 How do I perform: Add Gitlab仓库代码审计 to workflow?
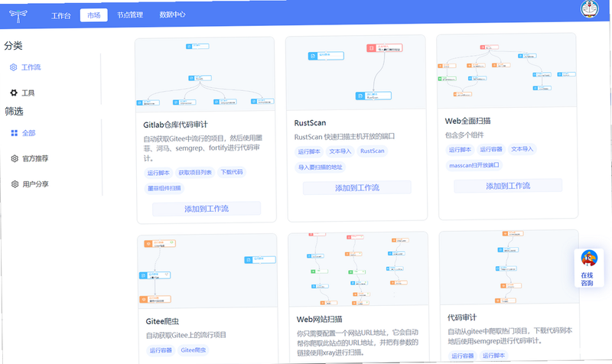point(207,209)
